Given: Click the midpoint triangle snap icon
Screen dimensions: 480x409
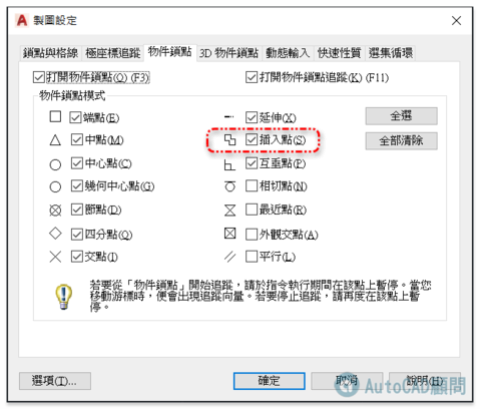Looking at the screenshot, I should [55, 140].
